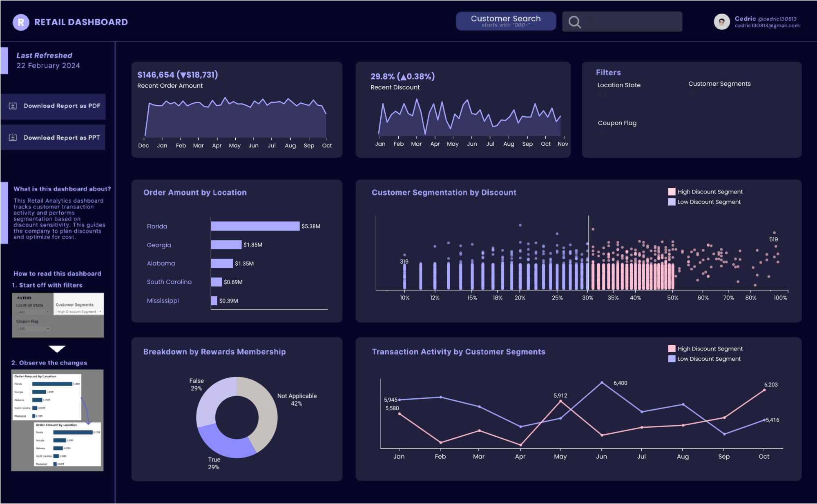This screenshot has width=817, height=504.
Task: Click the 30% tick on segmentation axis
Action: (x=587, y=298)
